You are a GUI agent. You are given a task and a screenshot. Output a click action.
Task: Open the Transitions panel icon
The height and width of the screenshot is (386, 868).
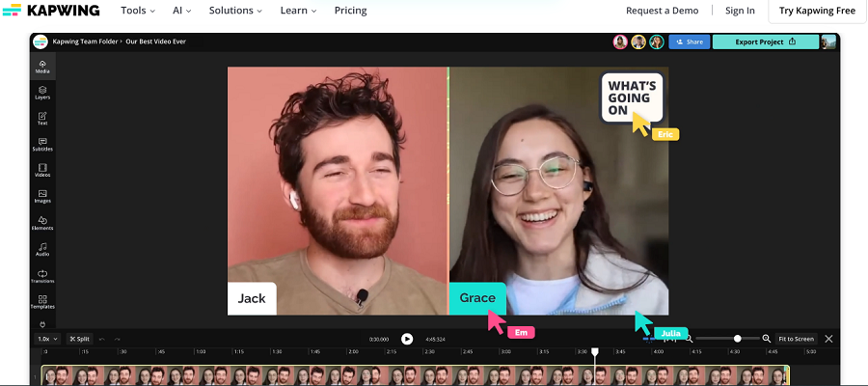tap(42, 276)
